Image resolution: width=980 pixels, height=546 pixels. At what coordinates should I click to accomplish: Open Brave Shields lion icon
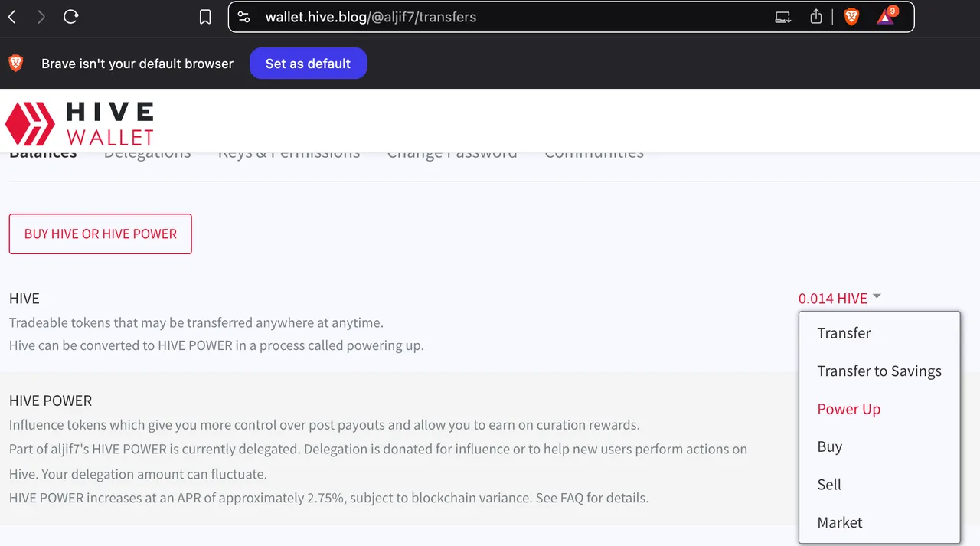[x=851, y=16]
